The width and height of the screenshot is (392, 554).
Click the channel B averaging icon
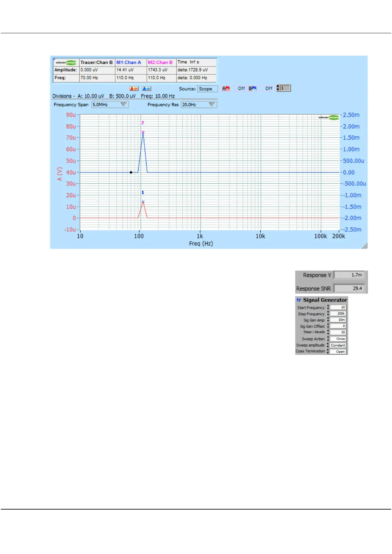pyautogui.click(x=252, y=88)
